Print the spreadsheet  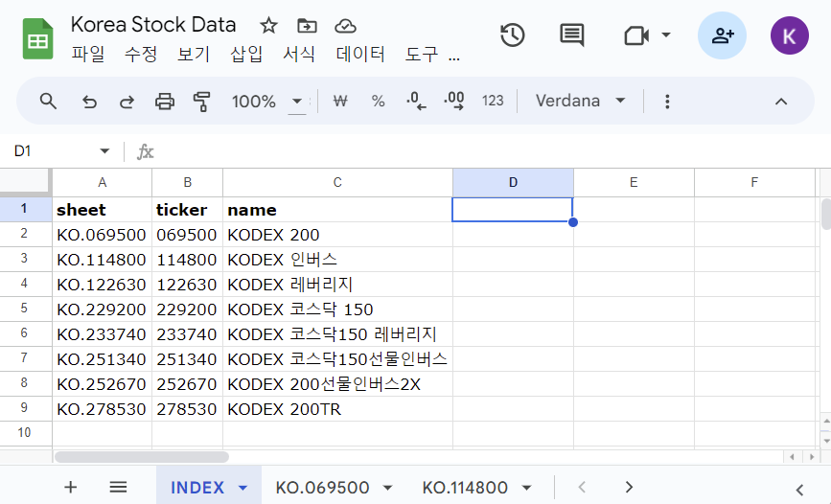164,101
